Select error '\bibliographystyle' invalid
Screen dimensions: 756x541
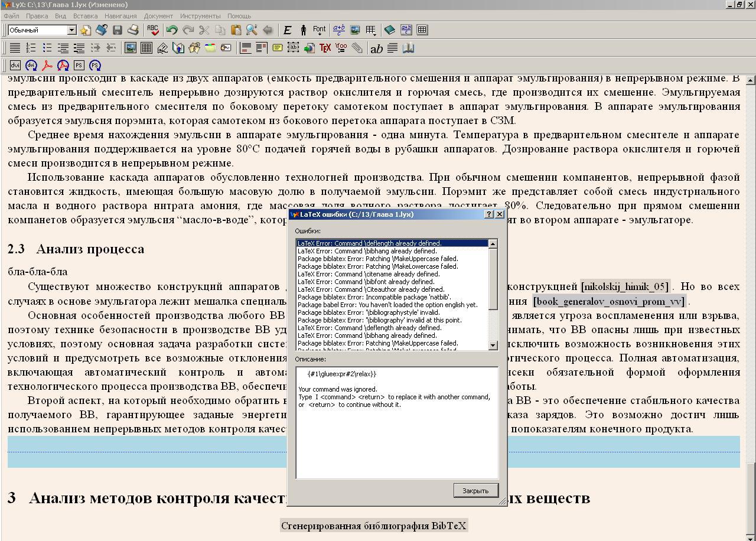(x=392, y=312)
